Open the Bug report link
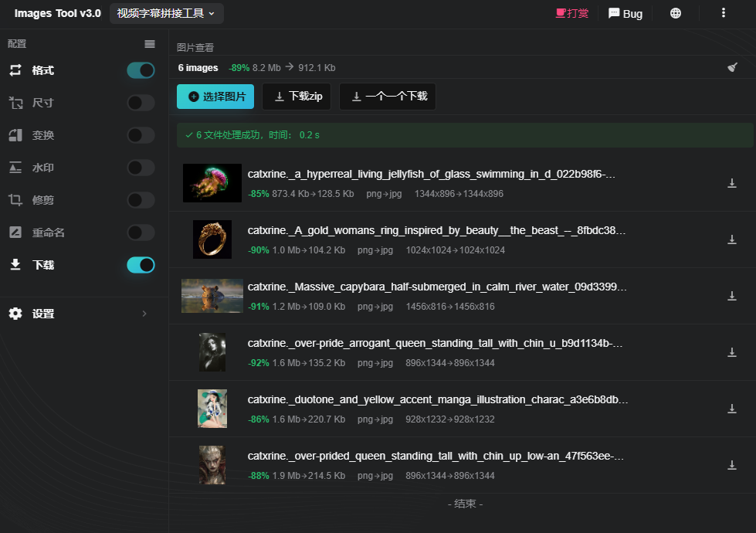The height and width of the screenshot is (533, 756). pyautogui.click(x=625, y=13)
